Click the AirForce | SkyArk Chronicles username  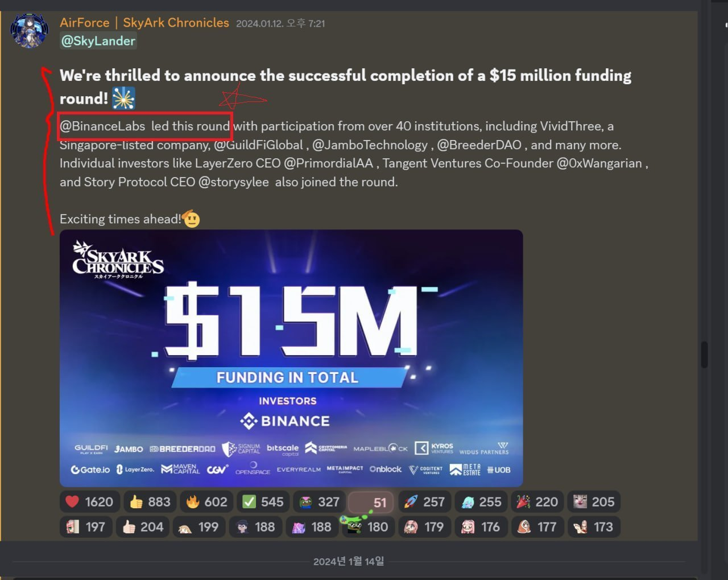click(144, 23)
